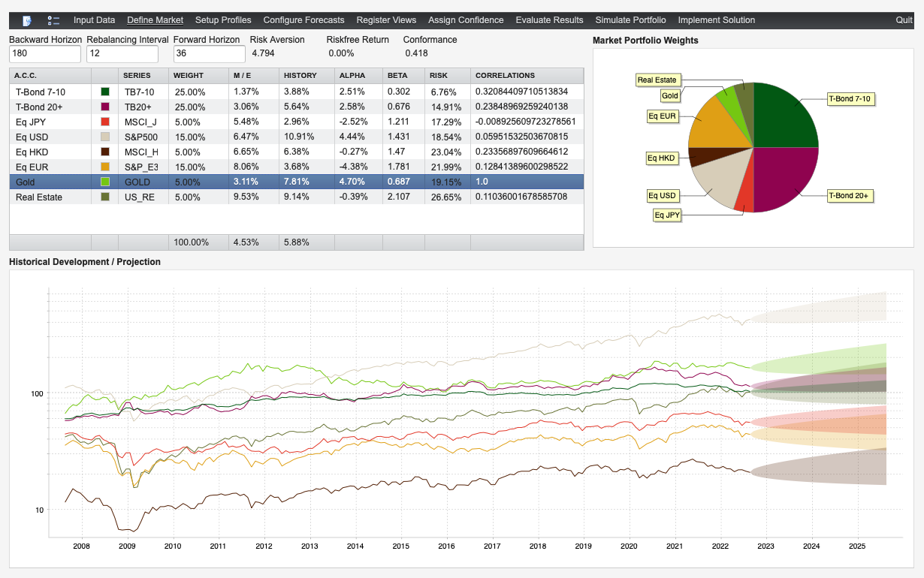Open the Configure Forecasts menu

click(303, 20)
